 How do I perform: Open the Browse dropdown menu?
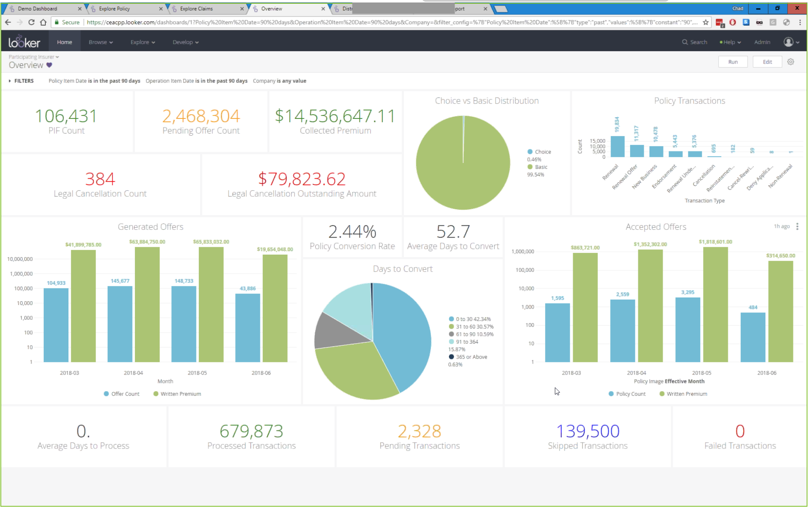(x=101, y=42)
